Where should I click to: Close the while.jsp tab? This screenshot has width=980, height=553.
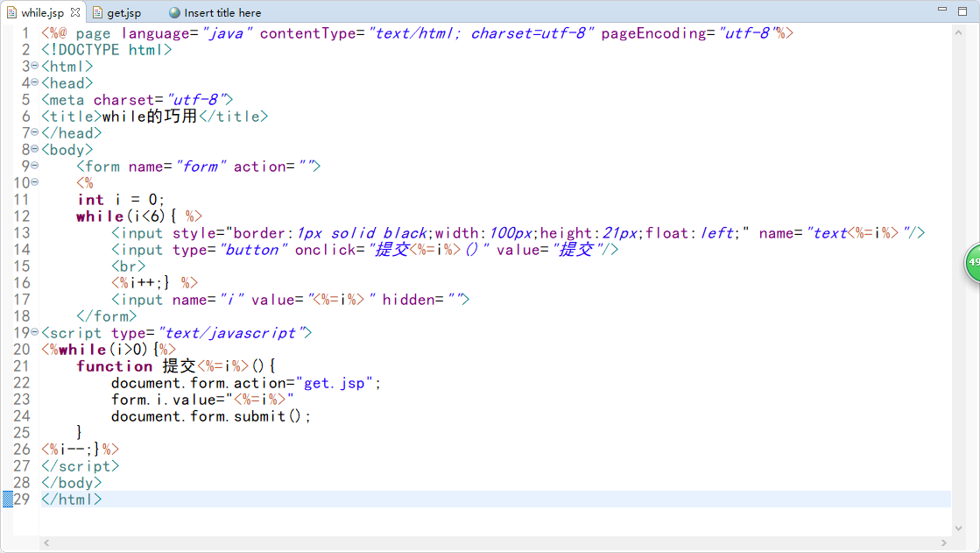[x=75, y=12]
